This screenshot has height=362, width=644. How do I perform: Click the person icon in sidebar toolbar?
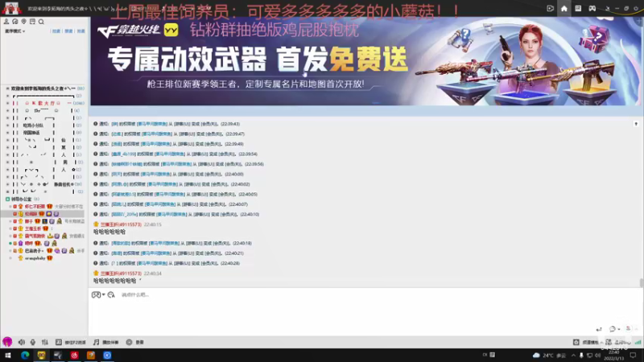click(x=6, y=22)
